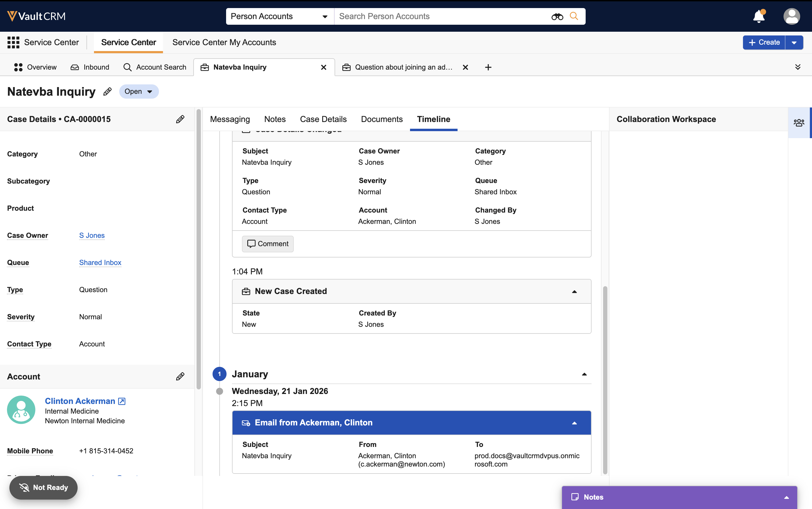The width and height of the screenshot is (812, 509).
Task: Open the Shared Inbox queue link
Action: [100, 263]
